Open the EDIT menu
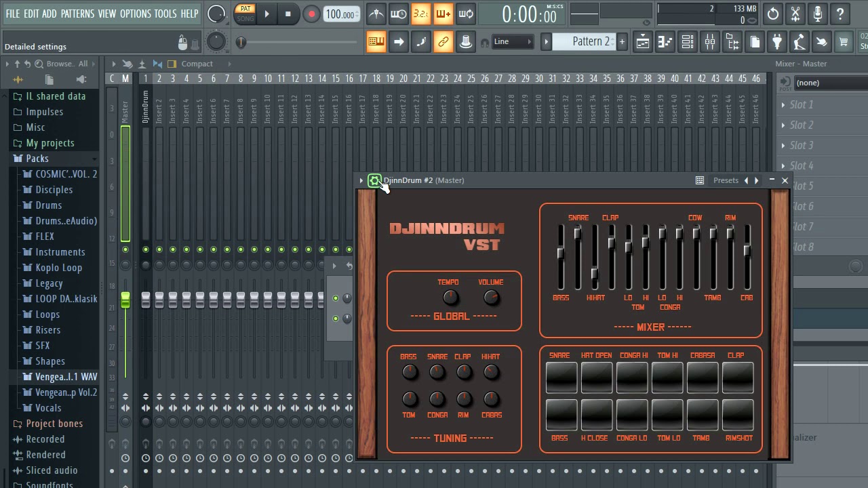868x488 pixels. tap(32, 14)
